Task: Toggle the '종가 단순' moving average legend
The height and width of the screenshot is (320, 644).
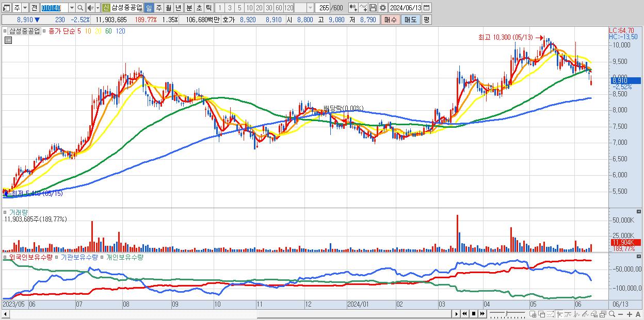Action: coord(61,31)
